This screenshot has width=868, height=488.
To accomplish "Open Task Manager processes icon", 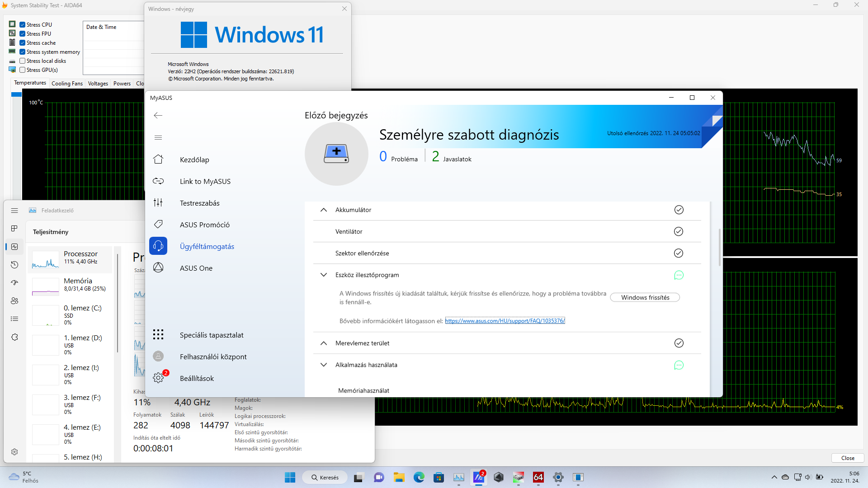I will pos(14,229).
